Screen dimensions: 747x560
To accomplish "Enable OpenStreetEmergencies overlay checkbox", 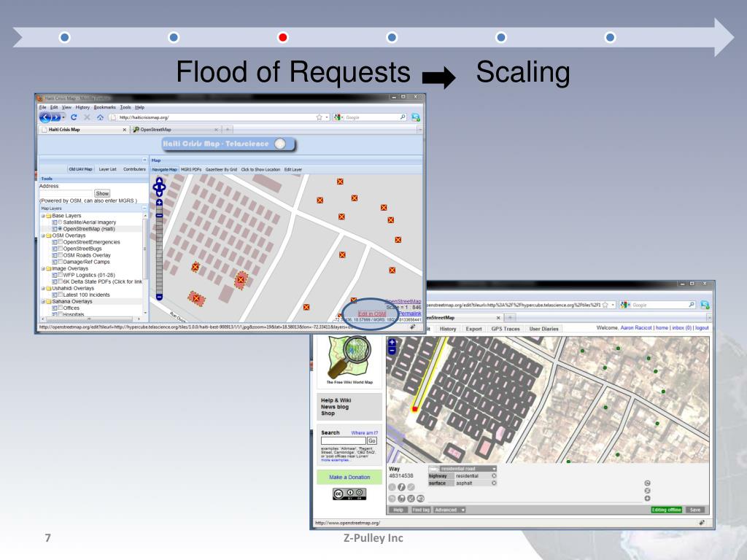I will [60, 242].
